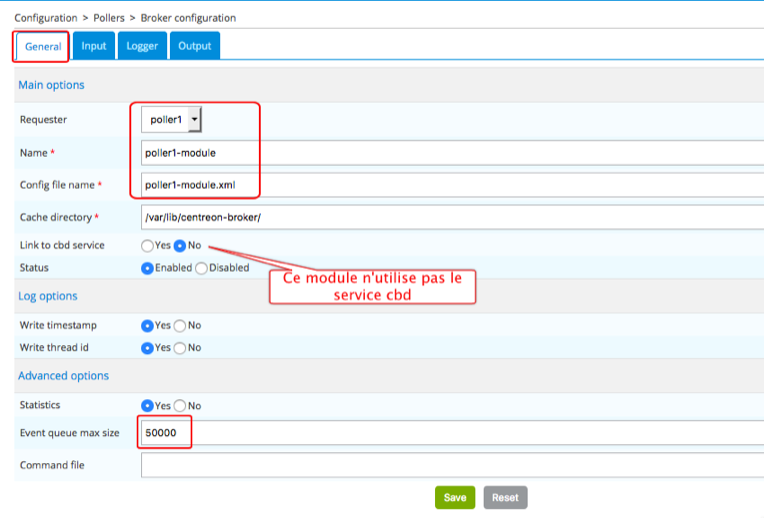764x518 pixels.
Task: Enable Write timestamp with Yes
Action: 148,325
